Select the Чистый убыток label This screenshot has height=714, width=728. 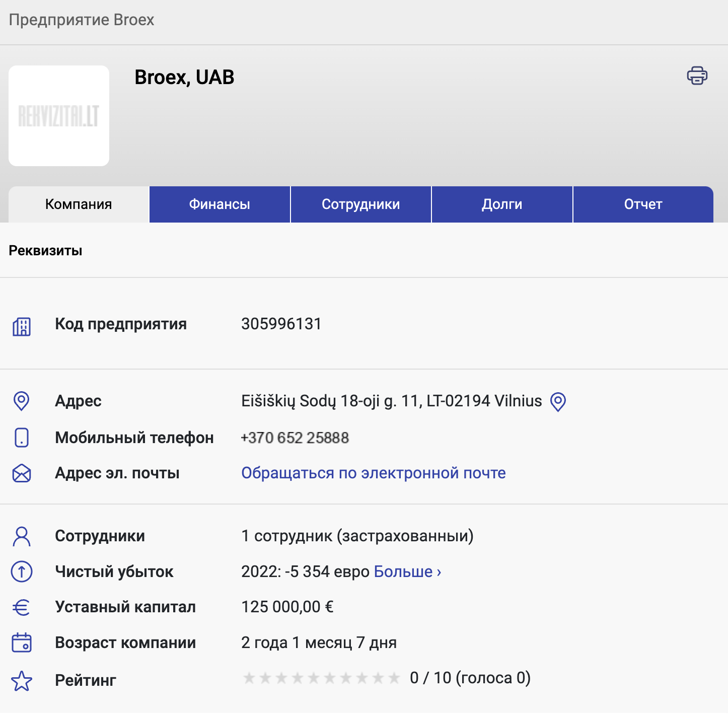114,572
